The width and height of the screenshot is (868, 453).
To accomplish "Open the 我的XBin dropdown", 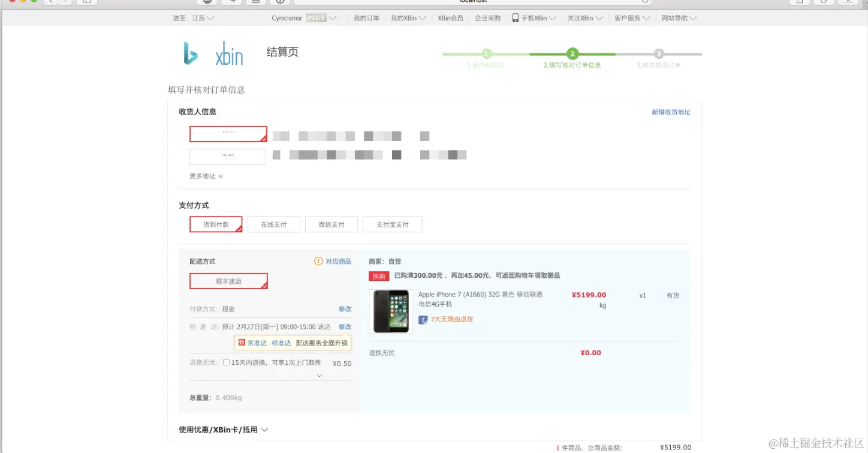I will point(408,18).
